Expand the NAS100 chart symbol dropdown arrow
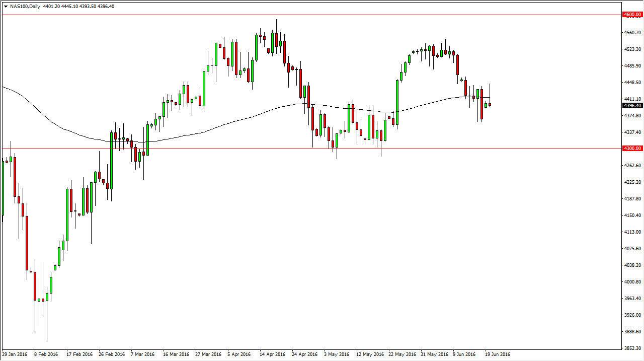644x361 pixels. [5, 6]
